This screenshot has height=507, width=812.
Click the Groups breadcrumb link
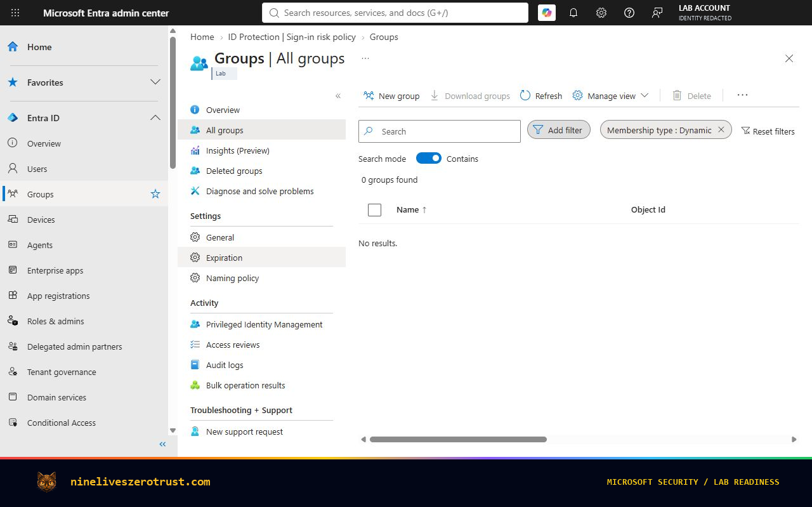click(384, 37)
